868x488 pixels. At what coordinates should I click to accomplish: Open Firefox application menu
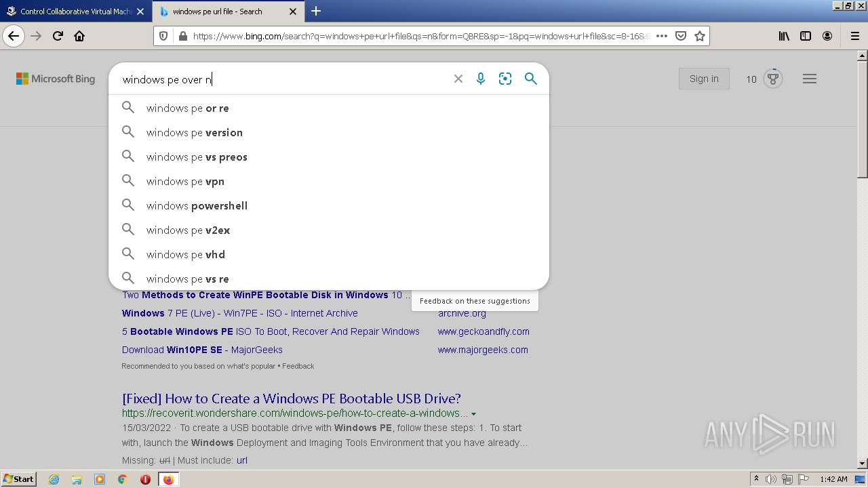(x=854, y=36)
